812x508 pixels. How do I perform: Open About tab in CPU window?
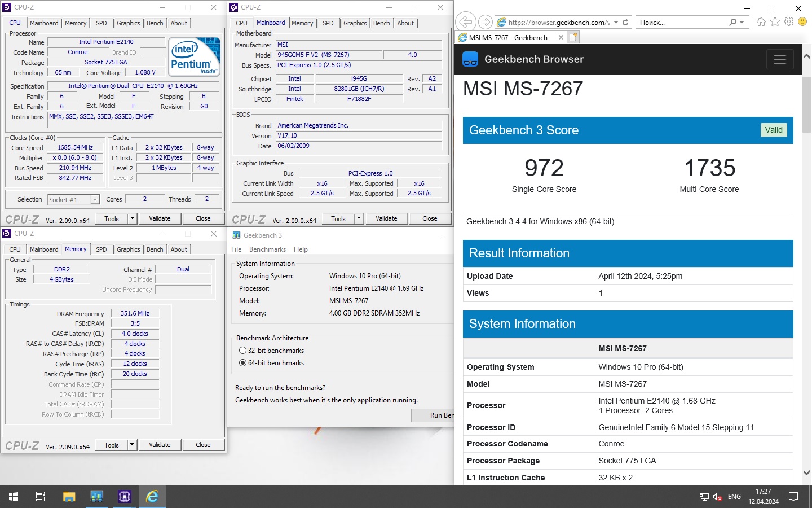pos(179,23)
